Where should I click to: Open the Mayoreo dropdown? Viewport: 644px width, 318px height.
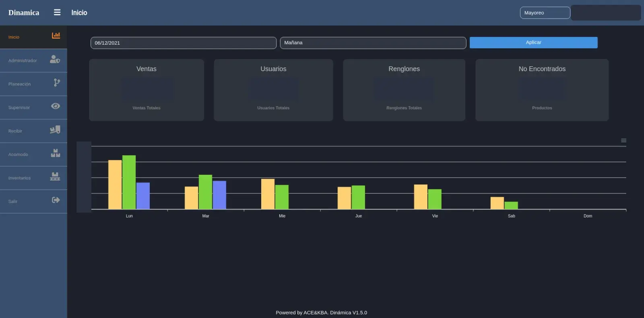click(x=545, y=13)
